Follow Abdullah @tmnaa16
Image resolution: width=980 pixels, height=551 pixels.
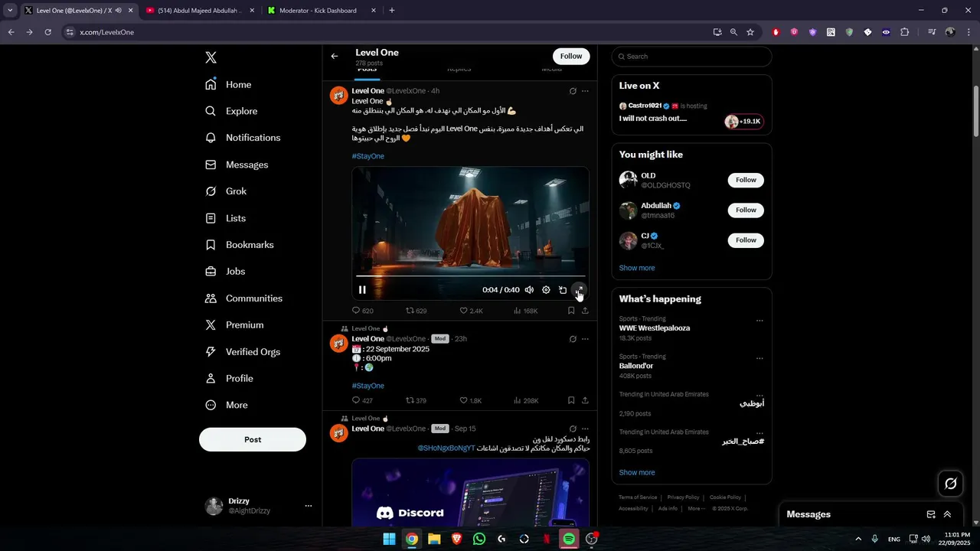(x=746, y=210)
